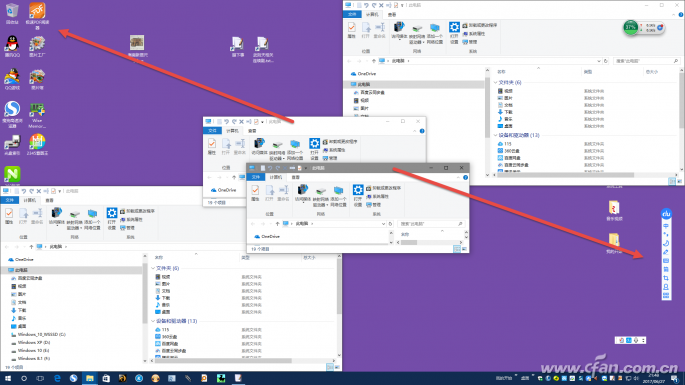Open the Recycle Bin desktop icon
This screenshot has height=385, width=685.
pos(12,14)
